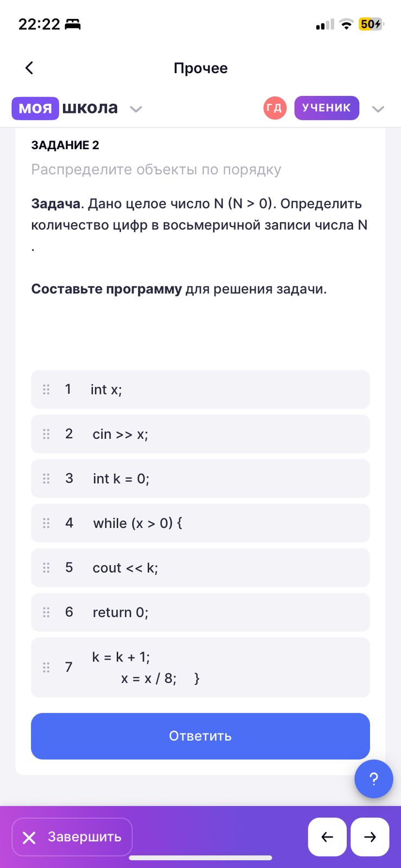Select the 'int k = 0;' code item
This screenshot has width=401, height=868.
tap(200, 478)
